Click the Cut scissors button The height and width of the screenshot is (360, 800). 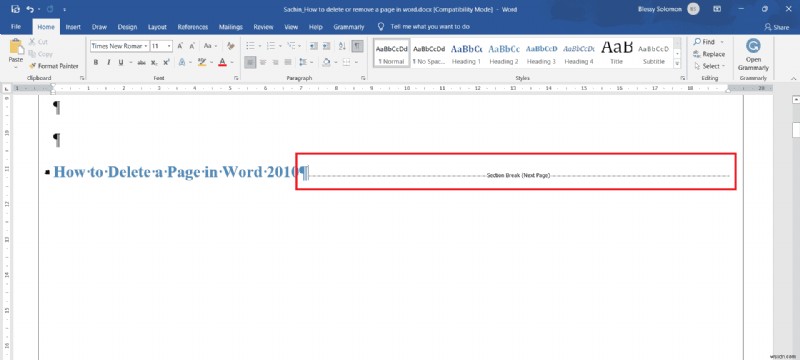pos(38,42)
